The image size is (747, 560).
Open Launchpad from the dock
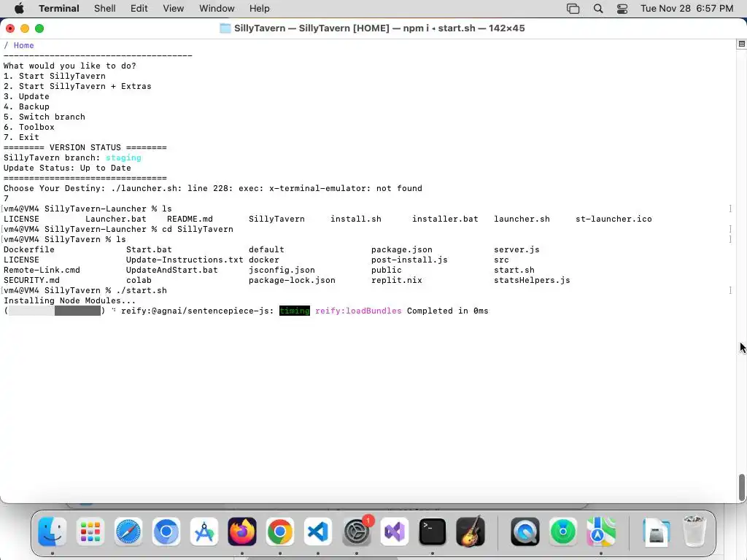90,532
